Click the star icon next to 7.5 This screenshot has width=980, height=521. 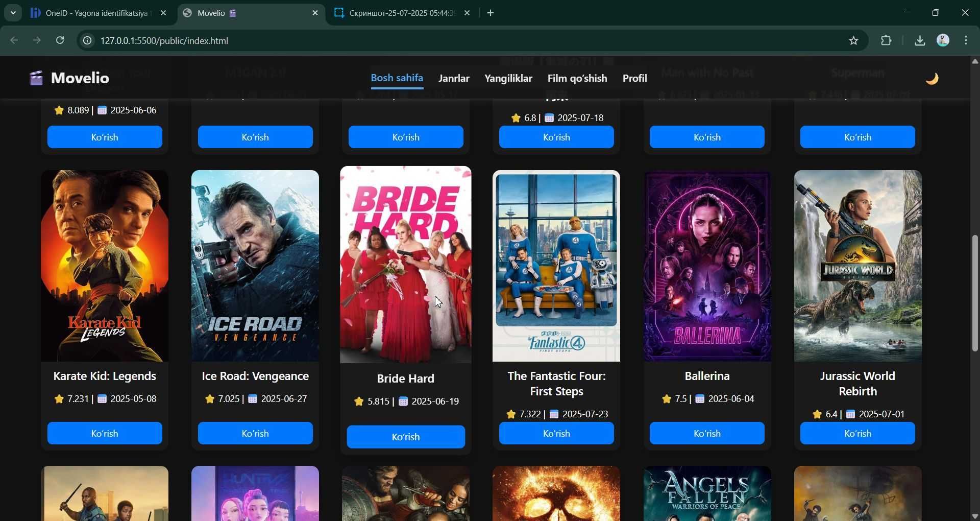(666, 399)
